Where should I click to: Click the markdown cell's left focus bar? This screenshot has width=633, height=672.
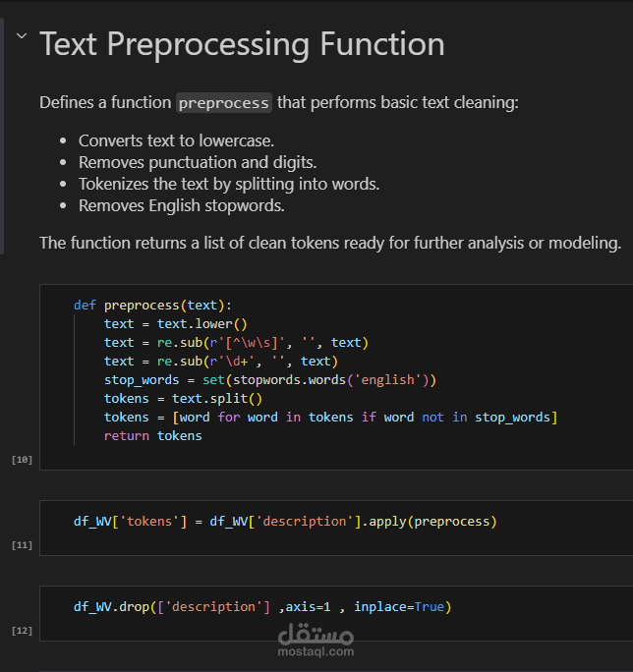coord(2,138)
